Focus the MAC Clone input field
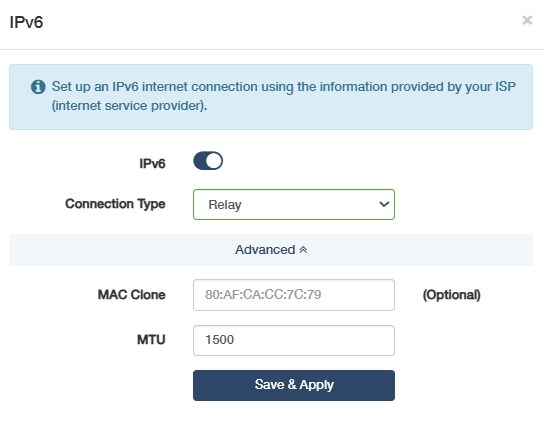Image resolution: width=544 pixels, height=425 pixels. [x=294, y=295]
